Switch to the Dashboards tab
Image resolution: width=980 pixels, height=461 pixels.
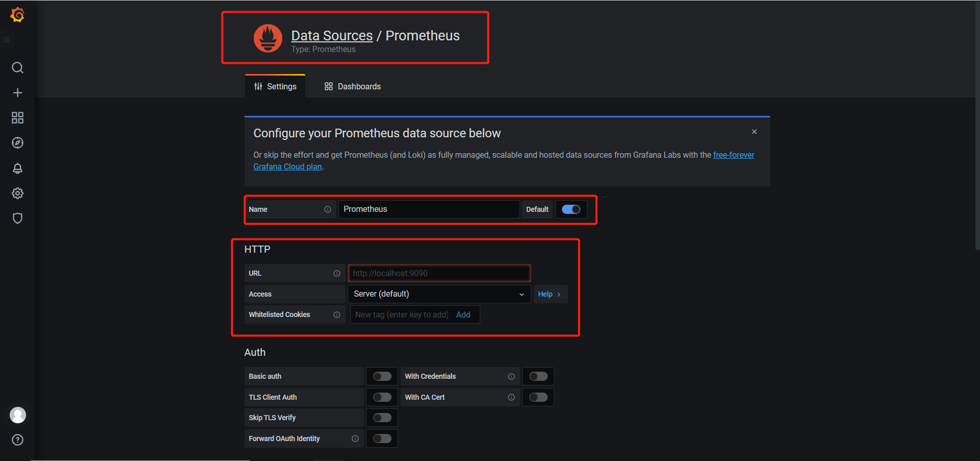(353, 86)
